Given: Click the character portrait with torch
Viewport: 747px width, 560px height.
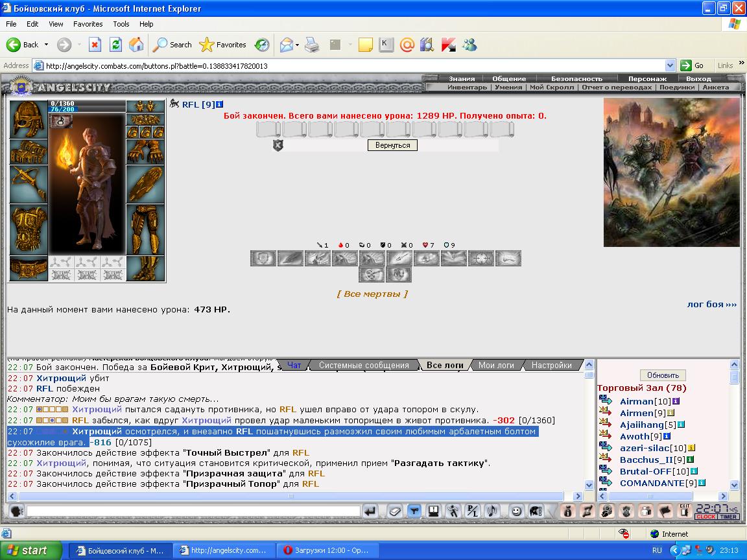Looking at the screenshot, I should 87,183.
